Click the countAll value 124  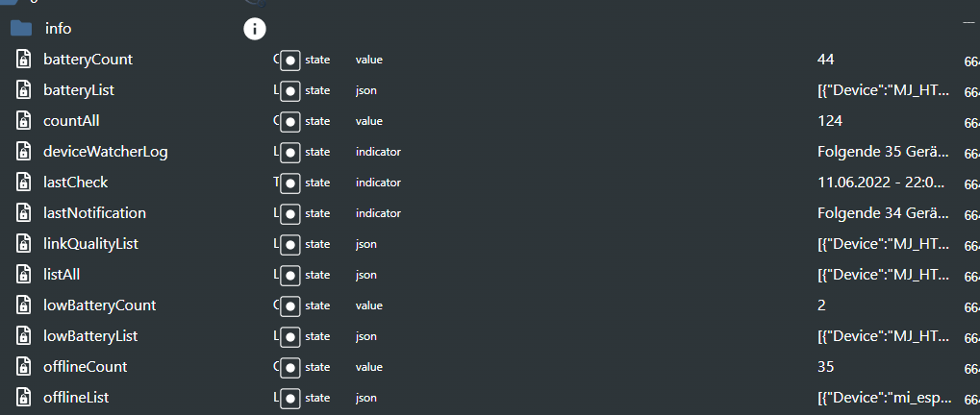830,121
